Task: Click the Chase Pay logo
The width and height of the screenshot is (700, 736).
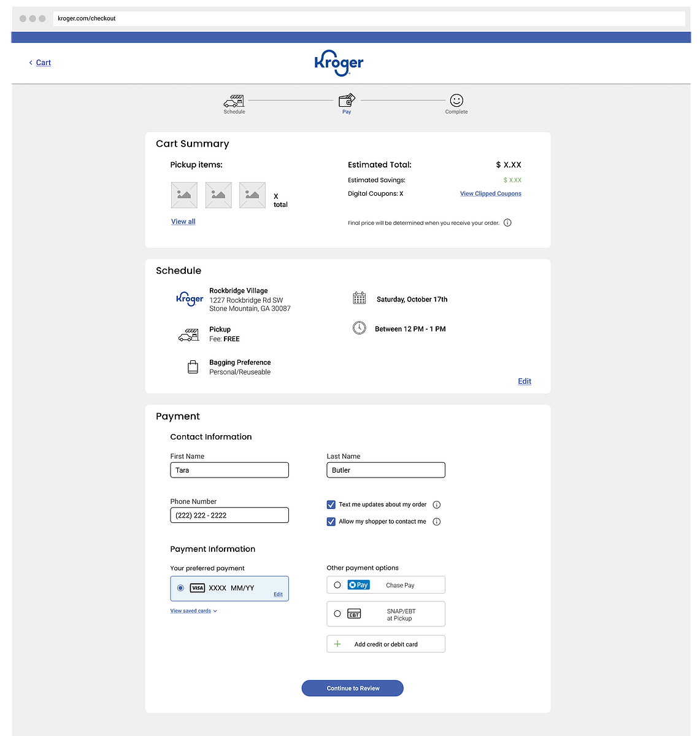Action: [x=358, y=585]
